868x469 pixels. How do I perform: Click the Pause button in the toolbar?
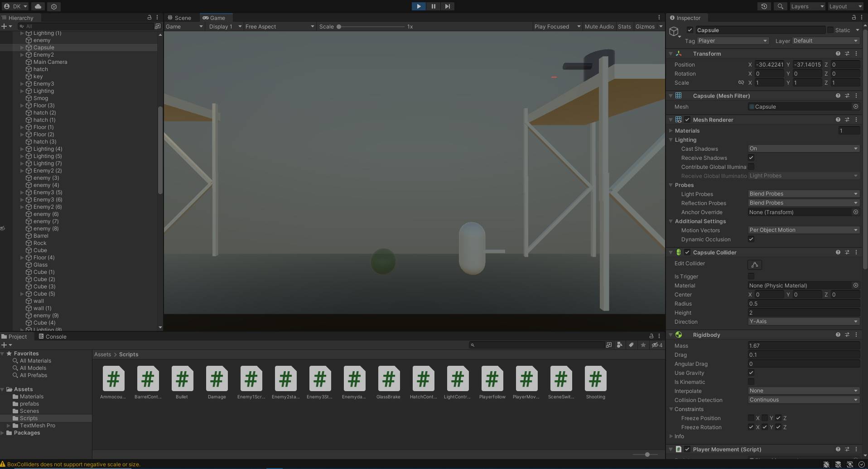coord(433,6)
